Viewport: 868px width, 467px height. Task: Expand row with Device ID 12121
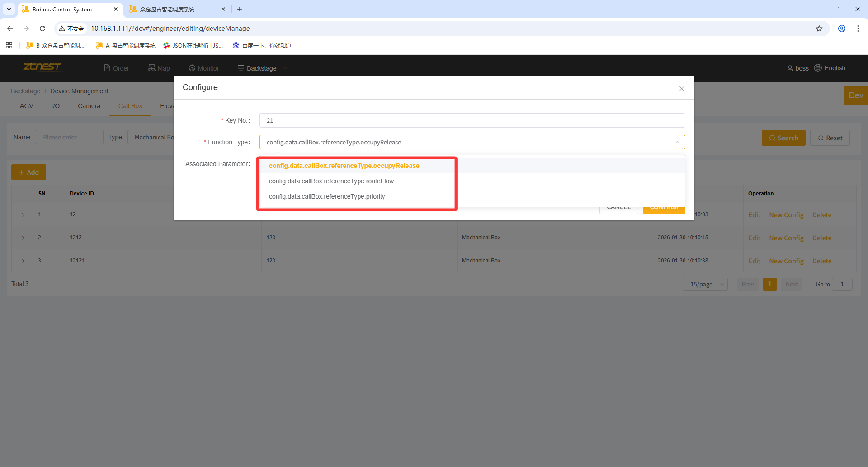[23, 261]
